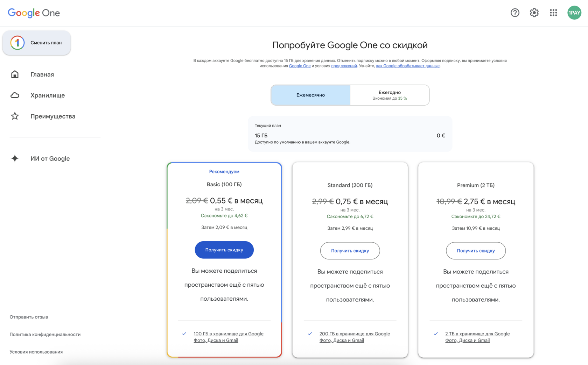588x365 pixels.
Task: Click the 2,75 € в месяц price
Action: [x=490, y=202]
